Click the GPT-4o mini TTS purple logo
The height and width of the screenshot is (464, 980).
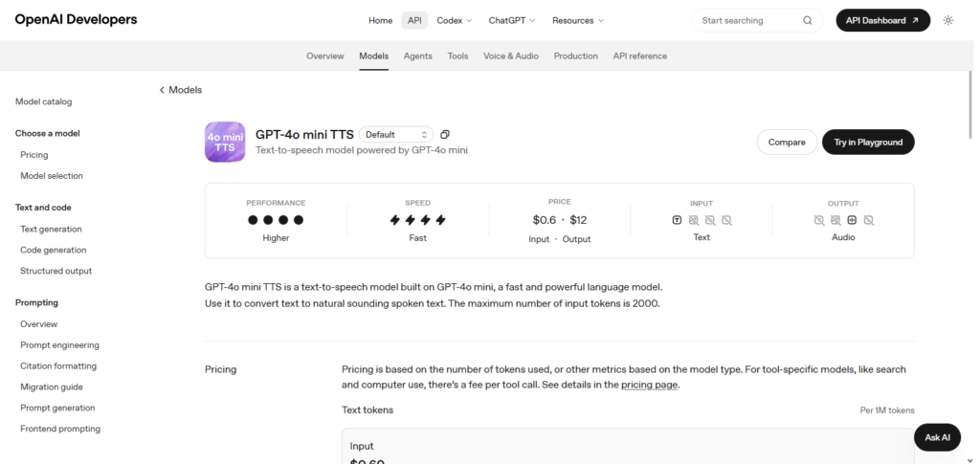point(225,142)
